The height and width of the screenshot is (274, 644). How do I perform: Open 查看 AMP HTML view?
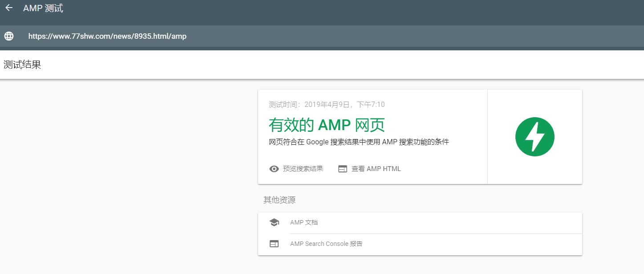pos(376,169)
